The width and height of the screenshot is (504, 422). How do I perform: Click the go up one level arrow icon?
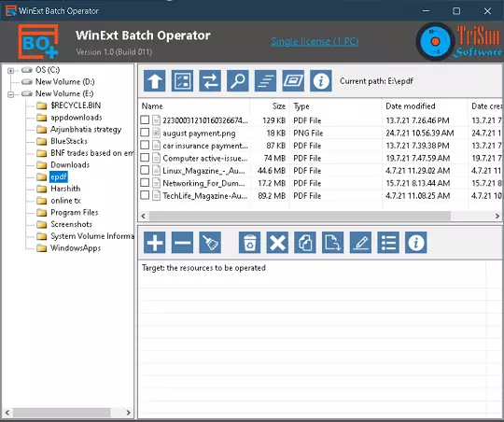[155, 80]
